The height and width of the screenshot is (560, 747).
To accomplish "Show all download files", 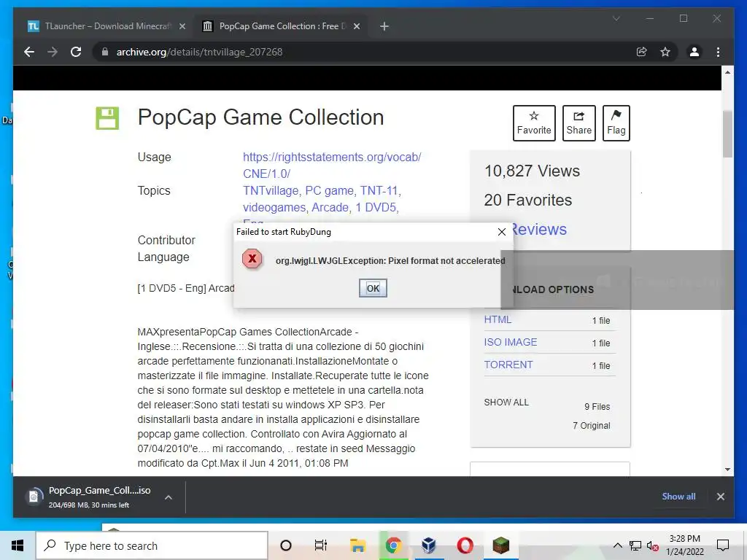I will click(x=506, y=402).
